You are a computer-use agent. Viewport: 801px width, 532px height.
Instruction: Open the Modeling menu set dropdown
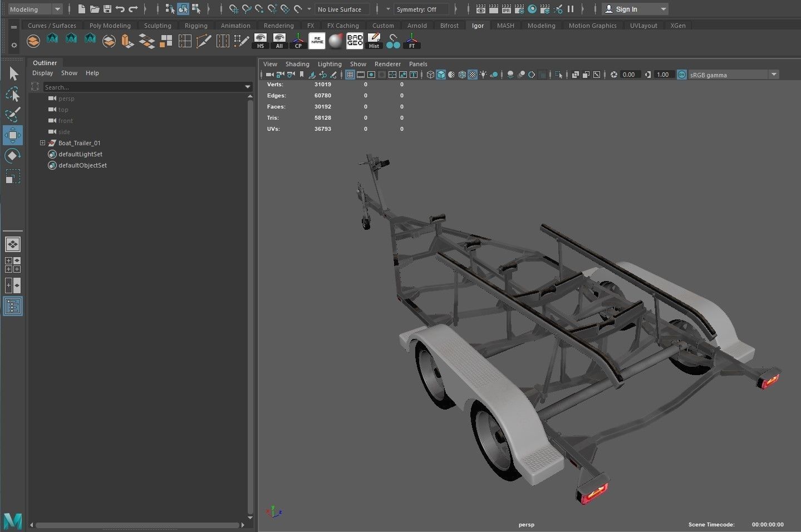pyautogui.click(x=35, y=9)
